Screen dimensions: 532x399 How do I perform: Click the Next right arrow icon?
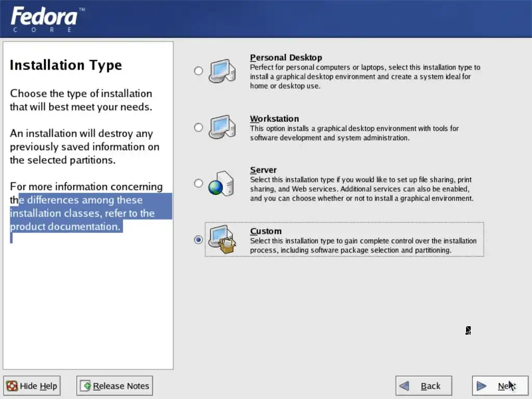coord(481,386)
